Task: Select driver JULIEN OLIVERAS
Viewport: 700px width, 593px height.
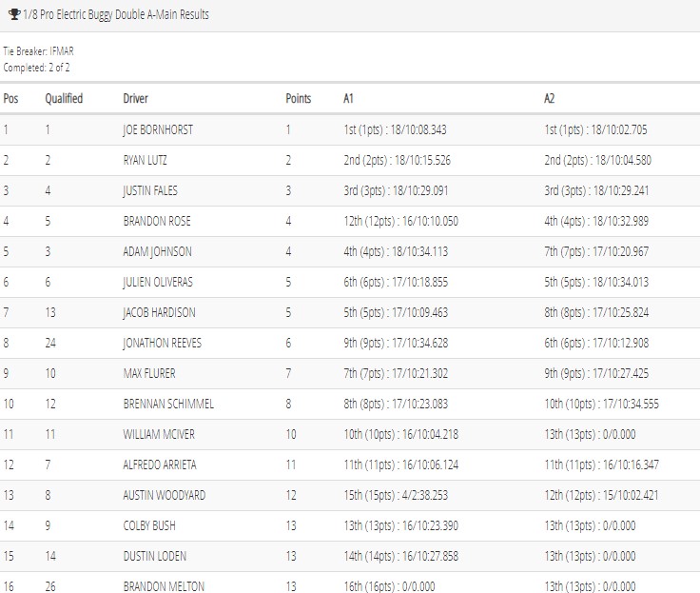Action: click(x=158, y=282)
